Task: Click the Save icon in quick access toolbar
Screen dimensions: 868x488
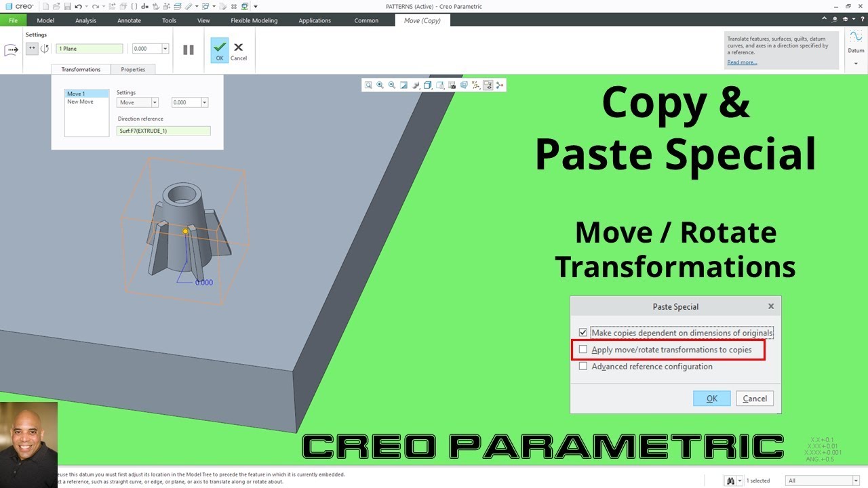Action: coord(67,7)
